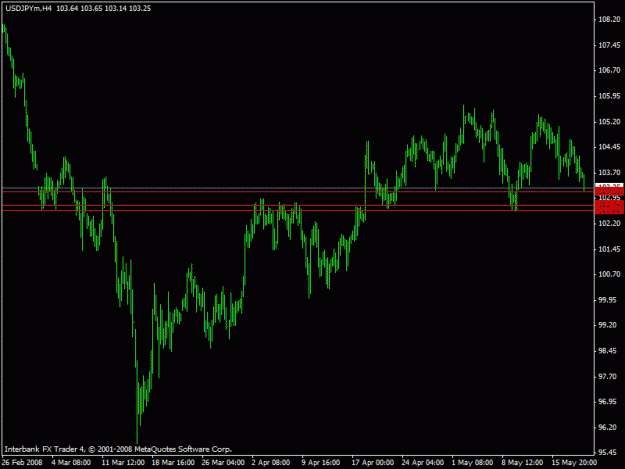Select the 107.45 price axis label
Viewport: 625px width, 469px height.
coord(609,45)
